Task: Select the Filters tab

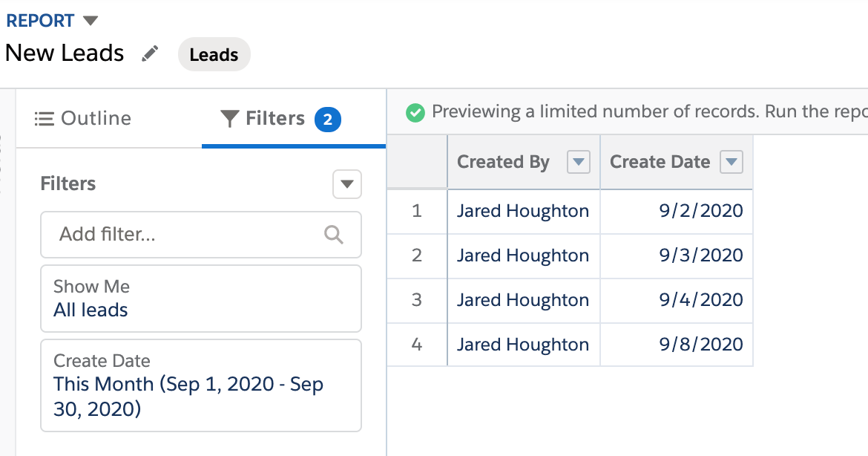Action: pos(280,119)
